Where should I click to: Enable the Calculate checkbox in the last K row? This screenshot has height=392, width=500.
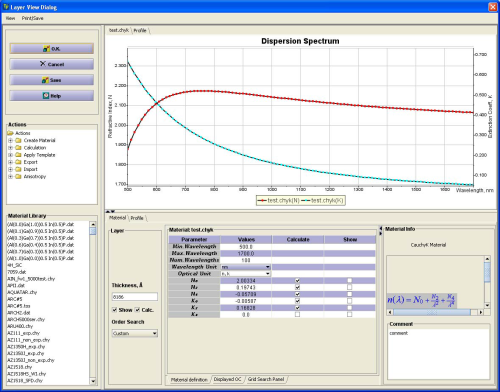(x=297, y=314)
